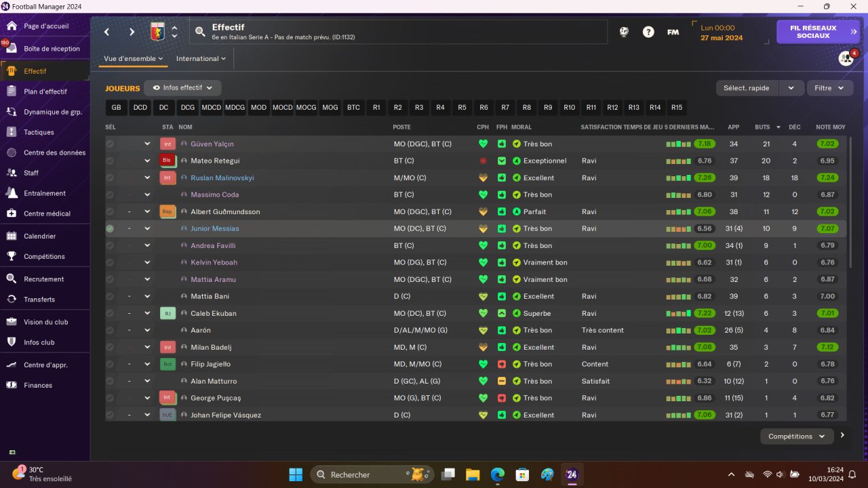Open Junior Messias player profile

[x=215, y=228]
